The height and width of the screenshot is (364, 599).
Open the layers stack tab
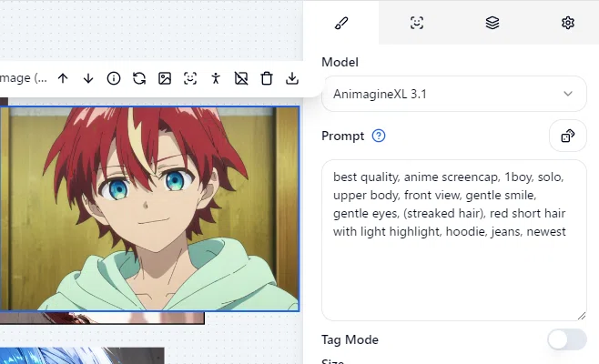click(492, 23)
